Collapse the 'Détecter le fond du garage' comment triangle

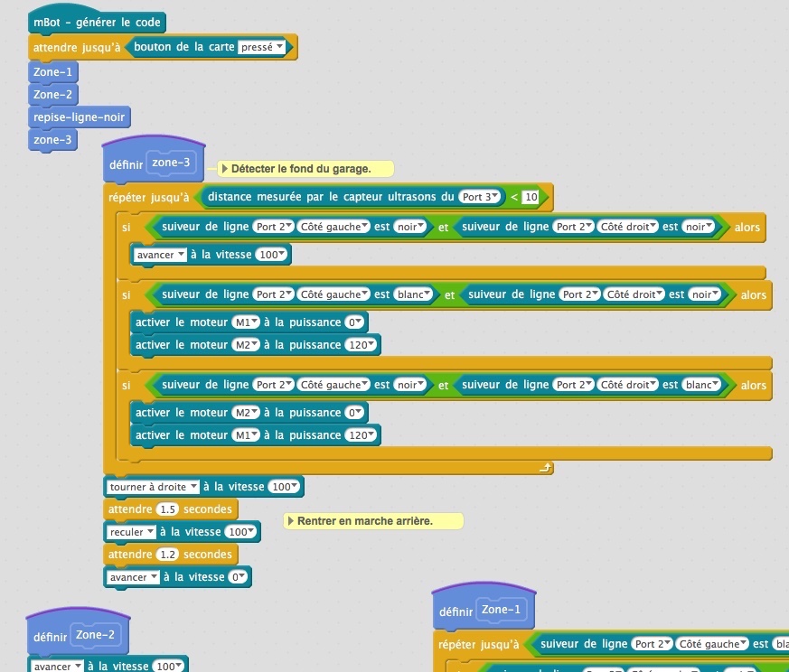225,169
